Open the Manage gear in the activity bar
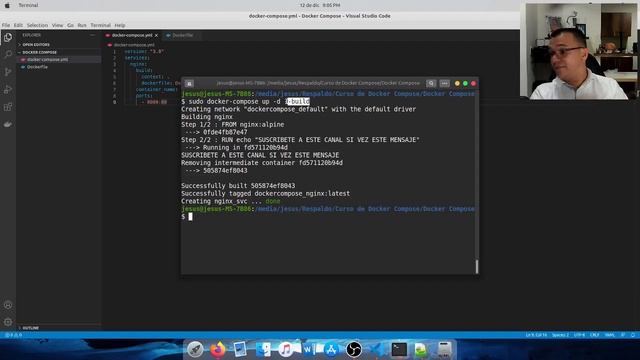The image size is (640, 360). 8,322
